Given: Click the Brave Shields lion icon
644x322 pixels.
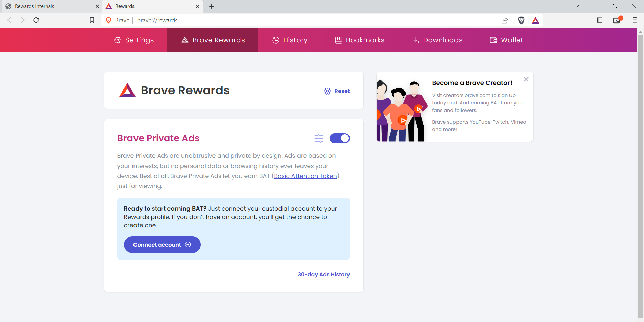Looking at the screenshot, I should point(521,20).
